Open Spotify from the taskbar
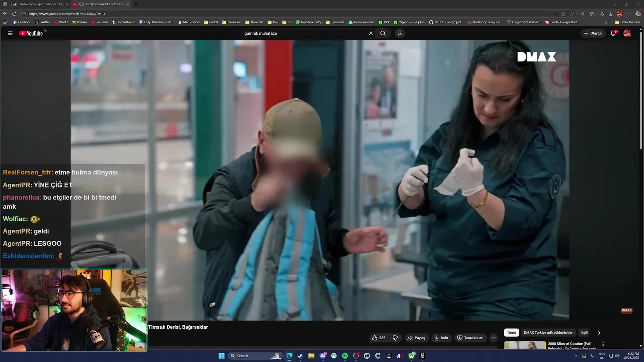644x362 pixels. tap(345, 356)
